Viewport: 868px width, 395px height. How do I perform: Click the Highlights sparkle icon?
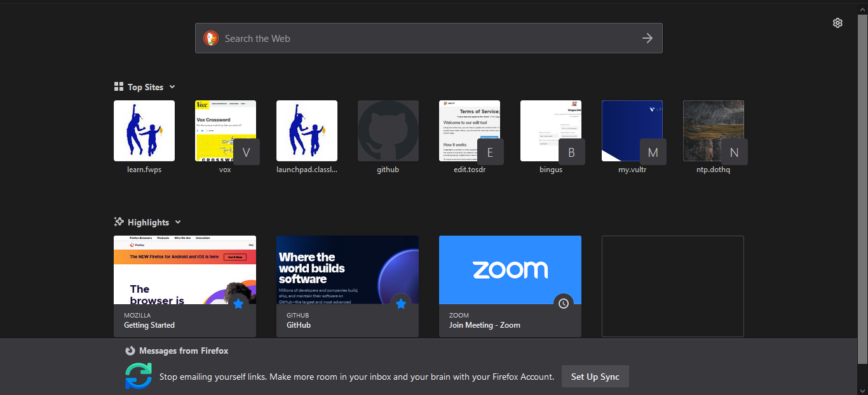tap(119, 222)
